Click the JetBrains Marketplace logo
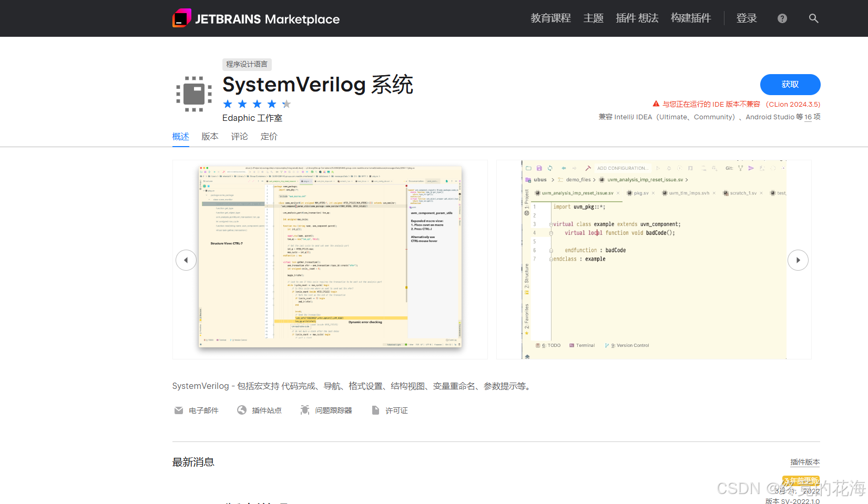 [x=256, y=18]
